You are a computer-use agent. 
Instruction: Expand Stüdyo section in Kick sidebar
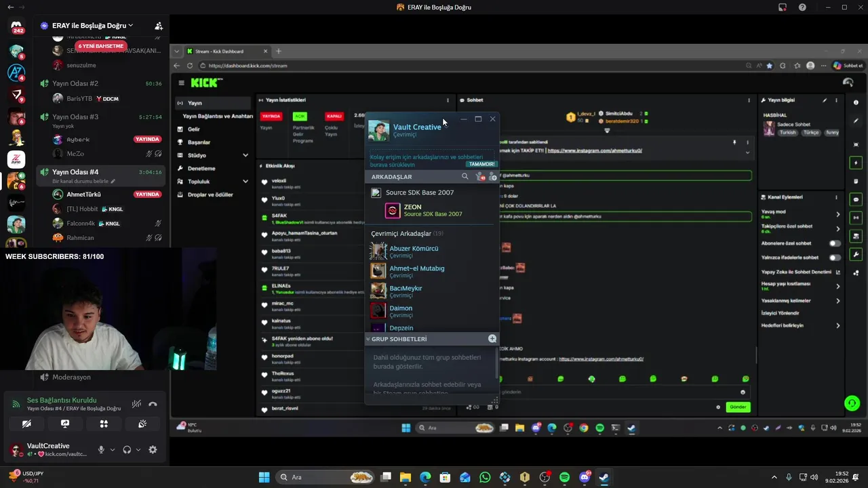(x=245, y=155)
